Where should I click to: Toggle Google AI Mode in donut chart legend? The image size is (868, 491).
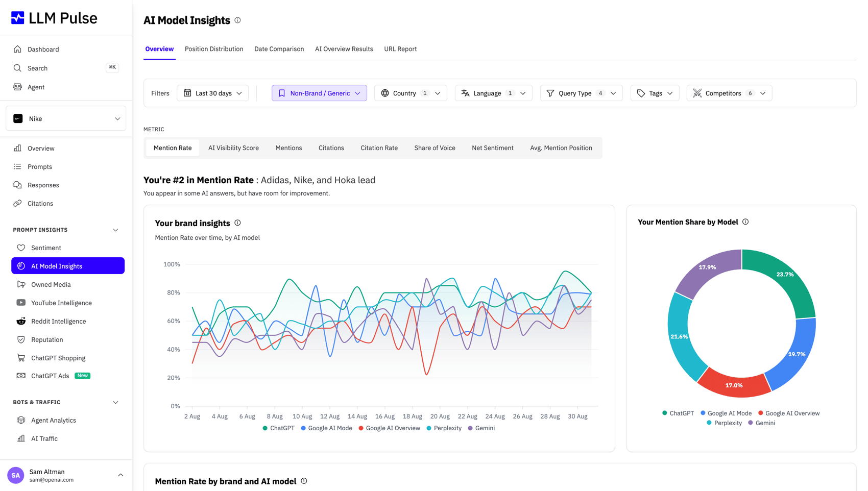coord(726,413)
